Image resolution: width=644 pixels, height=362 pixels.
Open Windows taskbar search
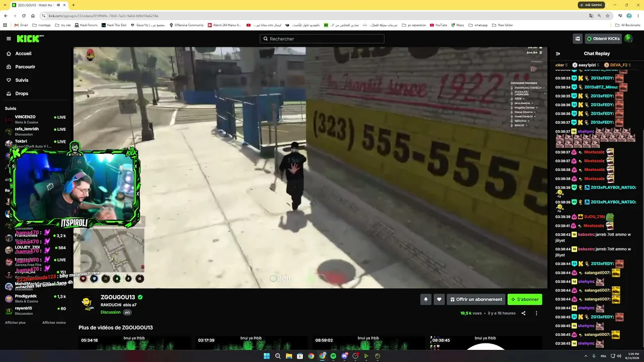pyautogui.click(x=278, y=356)
